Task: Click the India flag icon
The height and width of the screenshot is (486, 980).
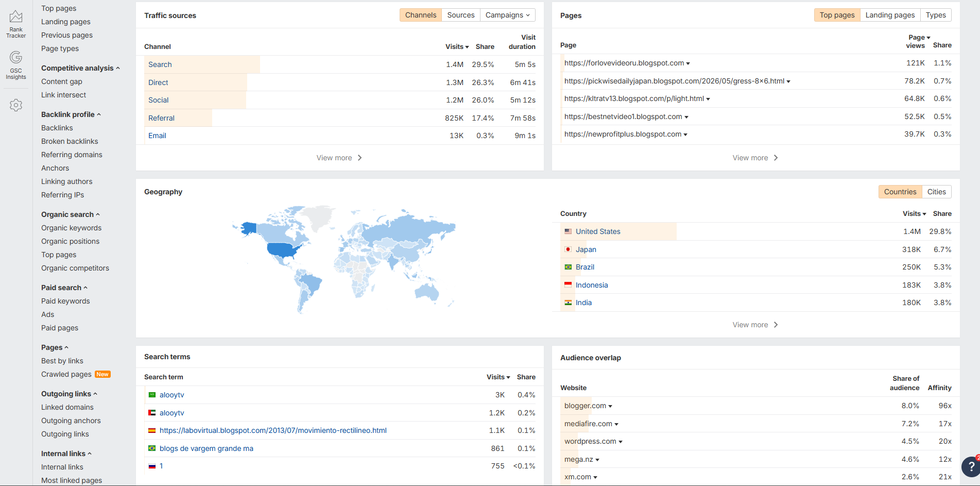Action: click(568, 303)
